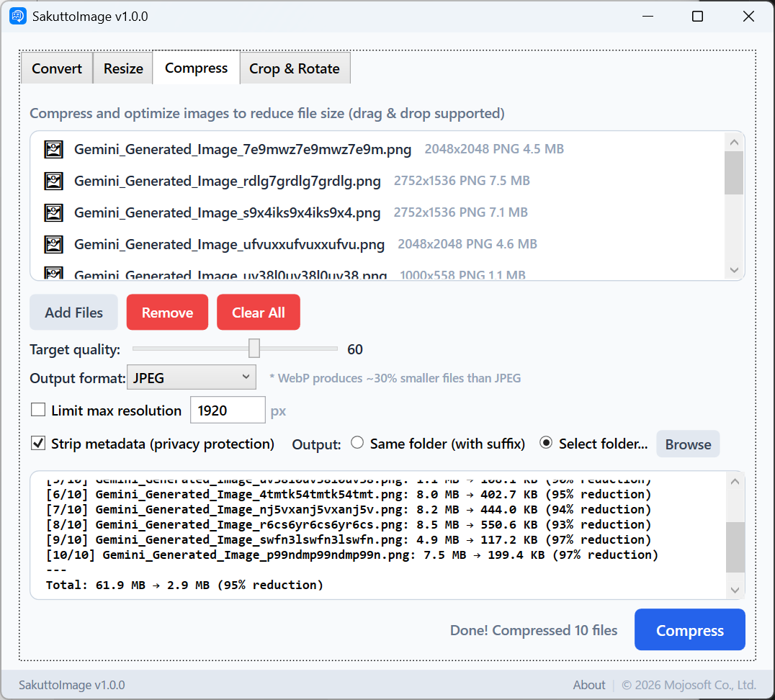Click the red Clear All button
Screen dimensions: 775x700
pyautogui.click(x=259, y=313)
